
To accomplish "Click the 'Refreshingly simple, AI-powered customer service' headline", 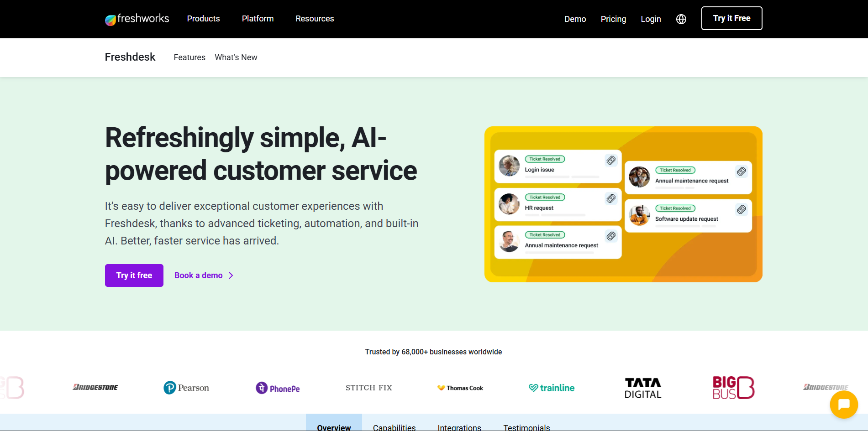I will coord(261,154).
